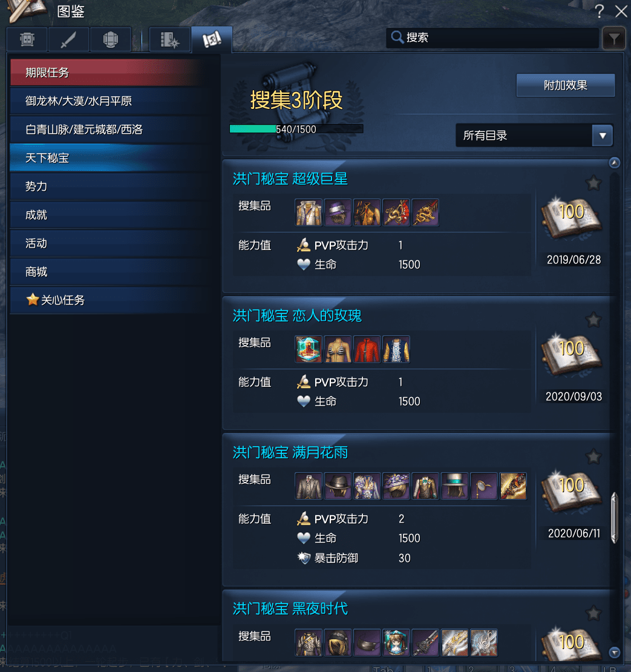Select the film effect tab icon
631x672 pixels.
(x=169, y=39)
